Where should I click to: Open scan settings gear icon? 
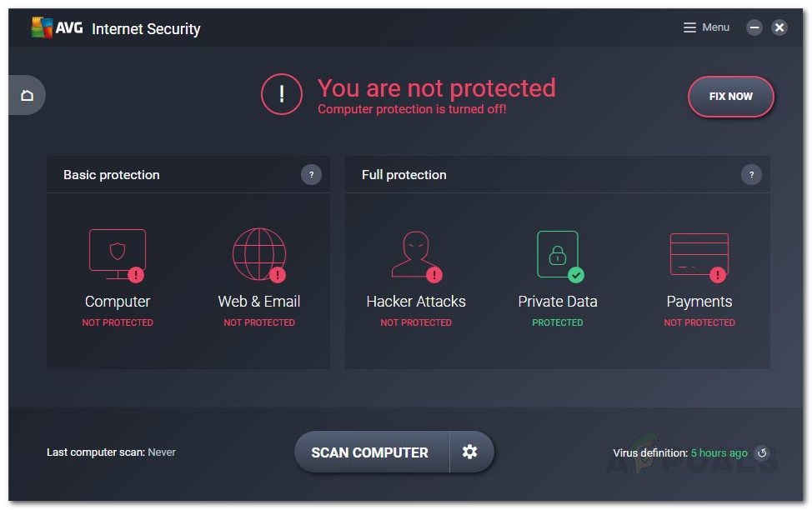tap(470, 452)
